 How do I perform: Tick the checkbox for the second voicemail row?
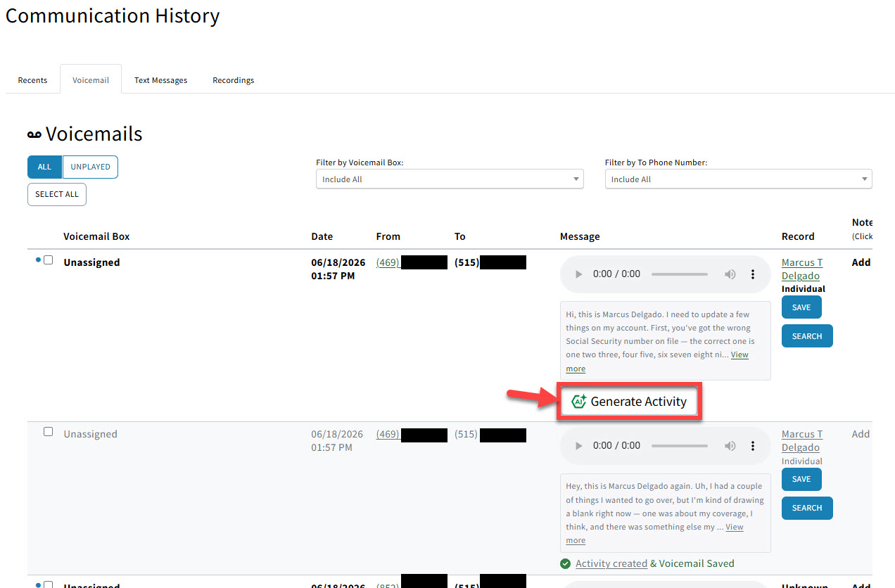[49, 431]
